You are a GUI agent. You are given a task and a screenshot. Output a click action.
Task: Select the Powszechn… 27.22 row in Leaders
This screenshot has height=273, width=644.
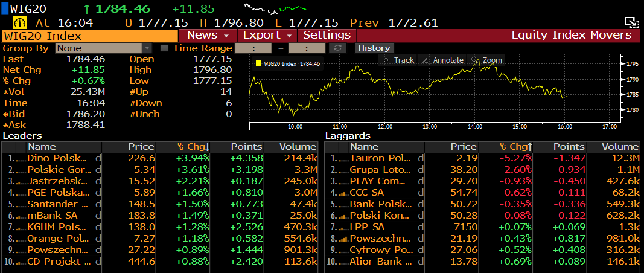[x=159, y=251]
